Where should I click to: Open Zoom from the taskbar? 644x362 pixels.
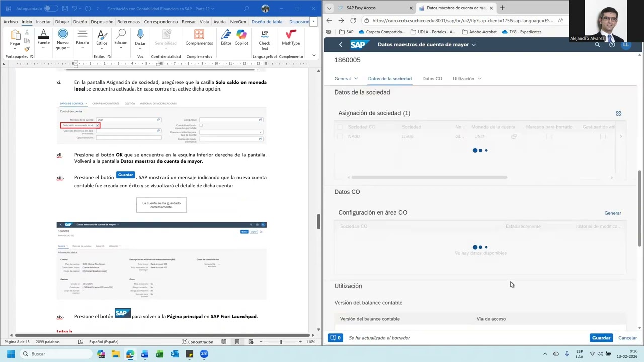204,354
